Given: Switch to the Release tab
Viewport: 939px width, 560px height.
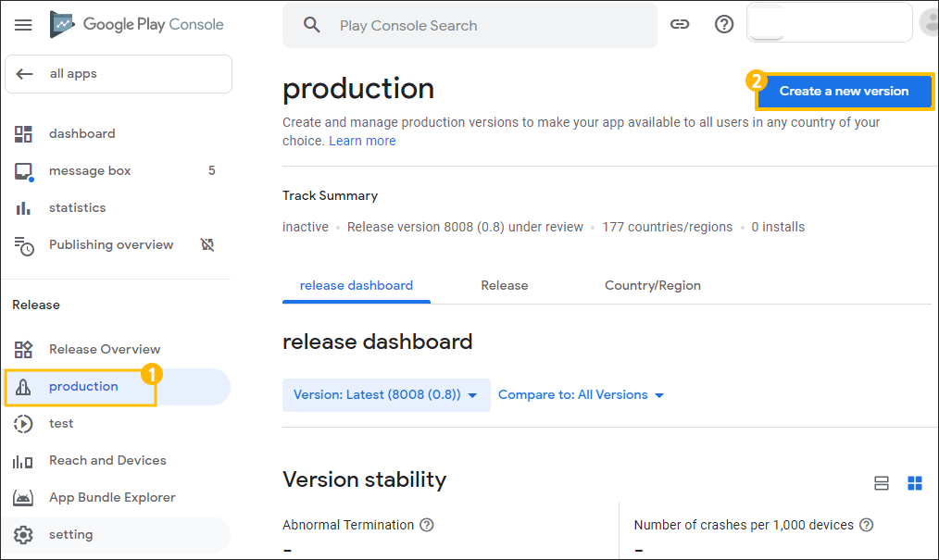Looking at the screenshot, I should tap(504, 285).
